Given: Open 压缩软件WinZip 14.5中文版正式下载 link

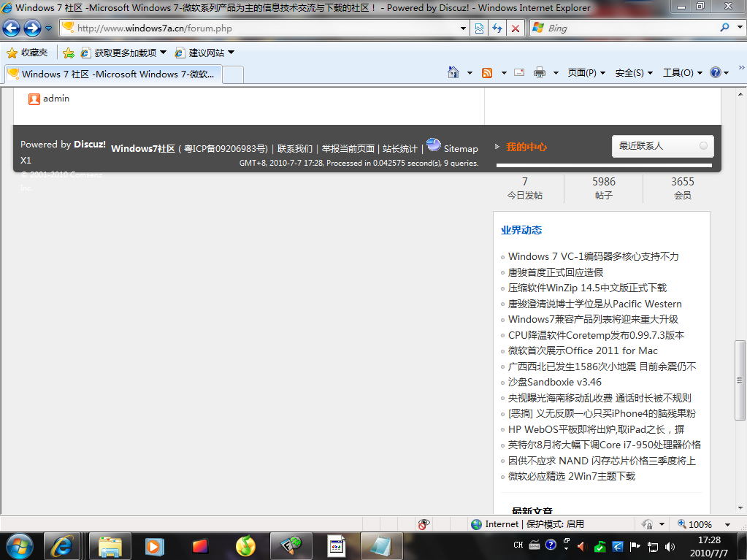Looking at the screenshot, I should [x=587, y=288].
